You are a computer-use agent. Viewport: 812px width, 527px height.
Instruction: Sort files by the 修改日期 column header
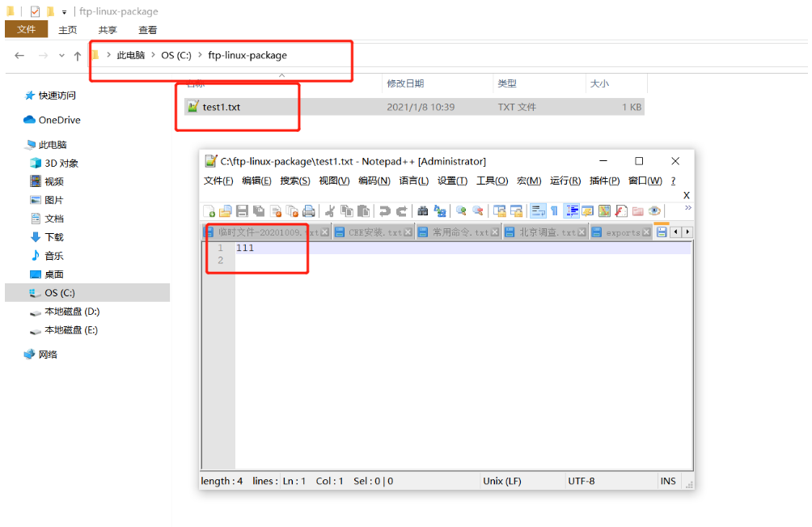coord(405,83)
